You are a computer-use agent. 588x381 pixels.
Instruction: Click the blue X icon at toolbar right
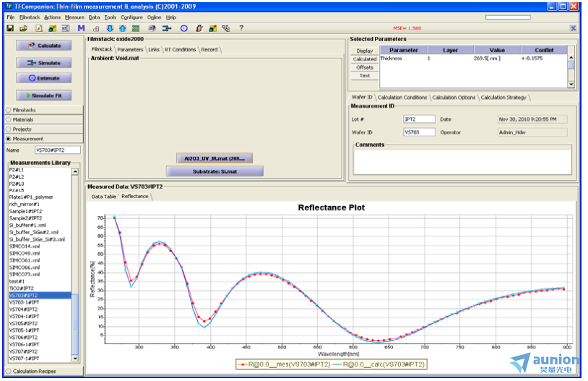(573, 28)
